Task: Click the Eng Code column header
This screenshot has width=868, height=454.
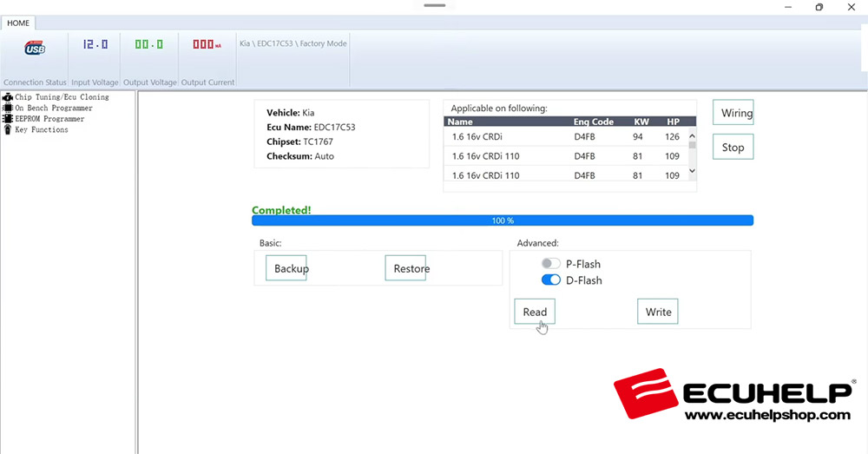Action: [x=594, y=122]
